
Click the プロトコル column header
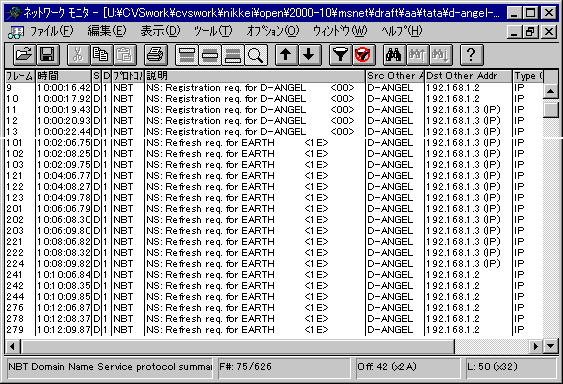pyautogui.click(x=128, y=76)
